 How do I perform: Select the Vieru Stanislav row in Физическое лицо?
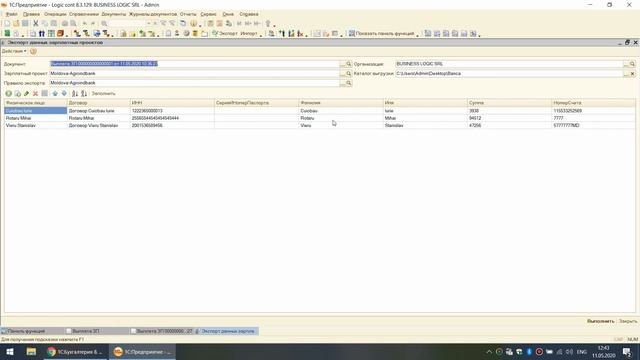click(x=36, y=125)
